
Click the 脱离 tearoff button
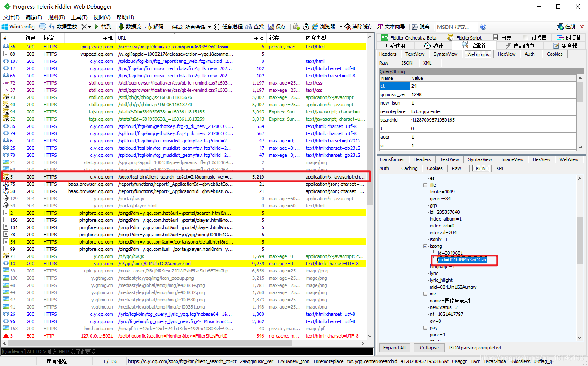tap(420, 27)
